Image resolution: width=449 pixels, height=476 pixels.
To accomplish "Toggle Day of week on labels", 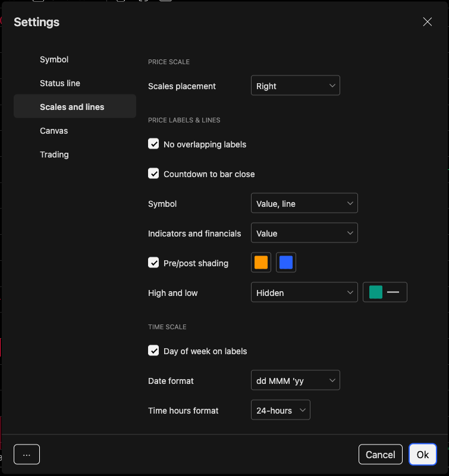I will coord(153,351).
